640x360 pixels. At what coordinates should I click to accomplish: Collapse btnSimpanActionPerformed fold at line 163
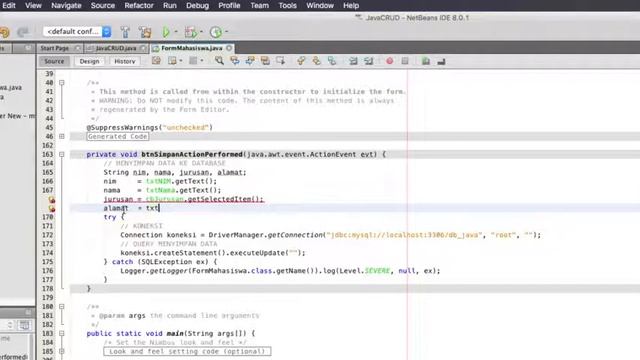tap(62, 154)
